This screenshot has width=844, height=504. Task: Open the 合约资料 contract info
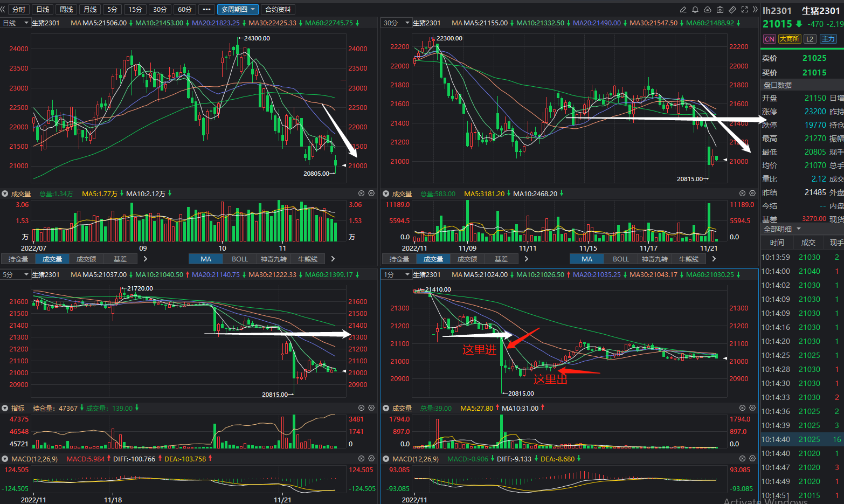pyautogui.click(x=278, y=10)
